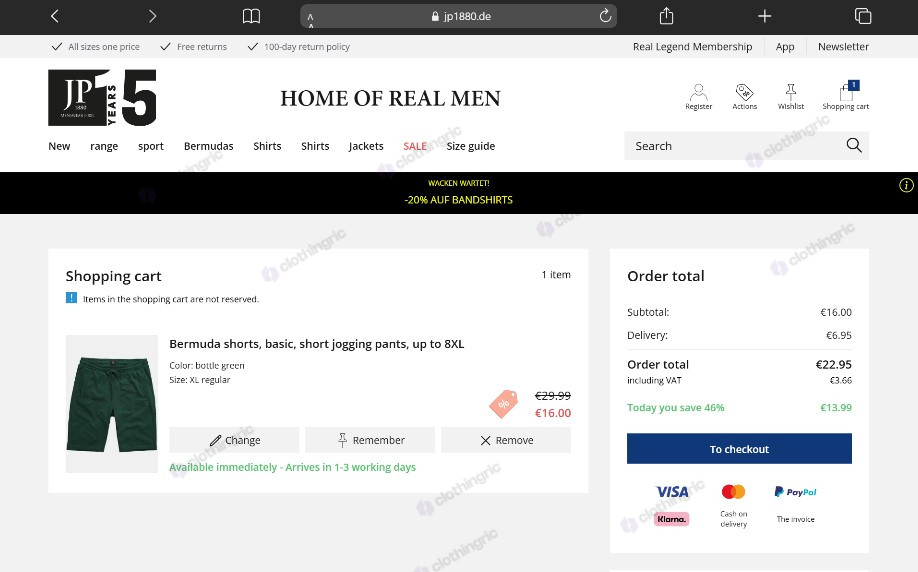
Task: Open the reader text-size control in address bar
Action: [x=310, y=19]
